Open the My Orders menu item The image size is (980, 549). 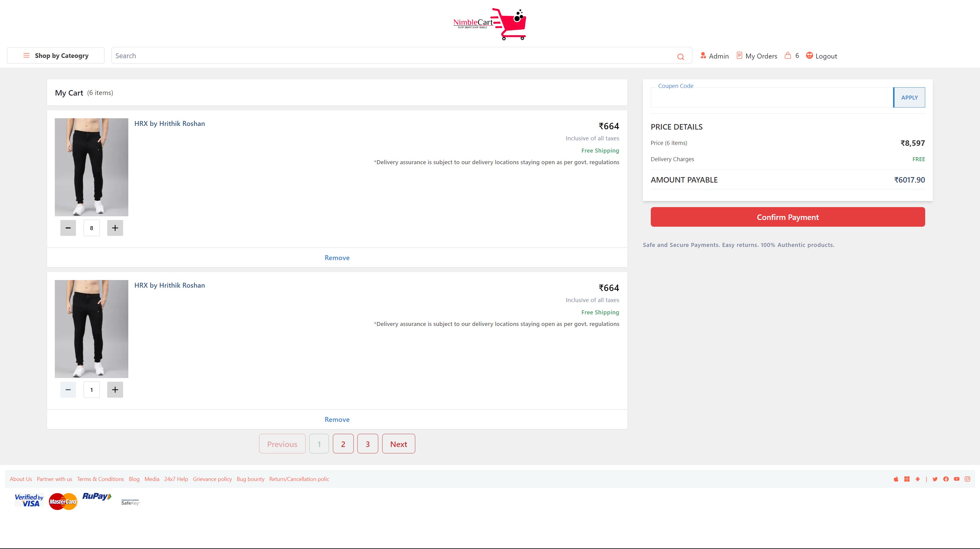(x=757, y=55)
